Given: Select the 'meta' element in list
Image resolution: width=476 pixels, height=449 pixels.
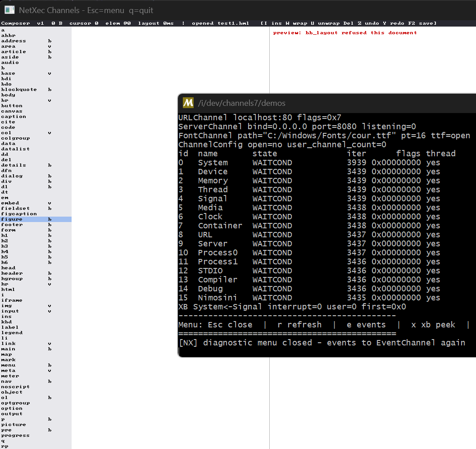Looking at the screenshot, I should click(36, 371).
